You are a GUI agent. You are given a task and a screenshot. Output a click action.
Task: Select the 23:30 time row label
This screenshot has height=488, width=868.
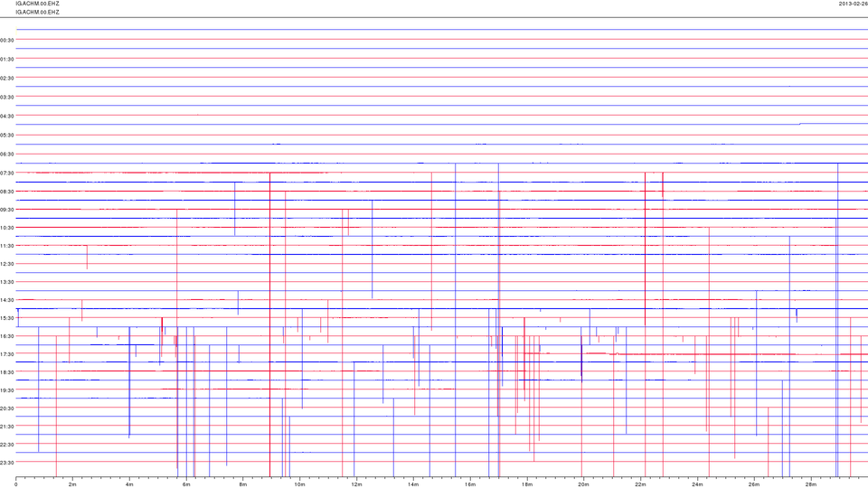pos(7,463)
